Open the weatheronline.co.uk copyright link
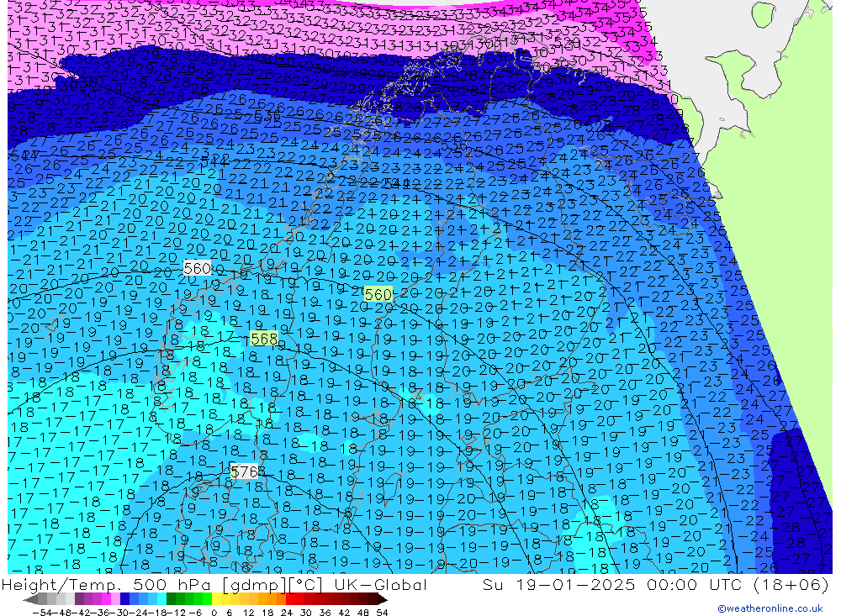Viewport: 841px width, 616px height. pos(770,608)
